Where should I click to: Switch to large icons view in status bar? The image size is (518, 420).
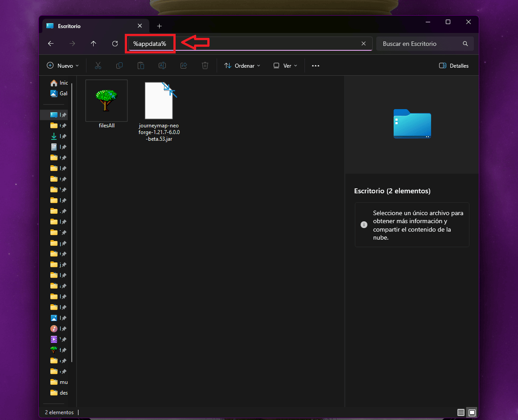472,412
